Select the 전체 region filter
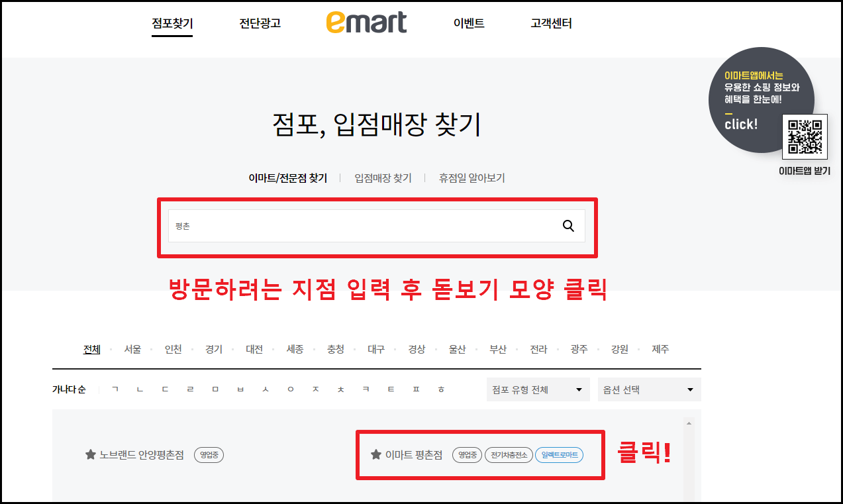The image size is (843, 504). pyautogui.click(x=92, y=349)
